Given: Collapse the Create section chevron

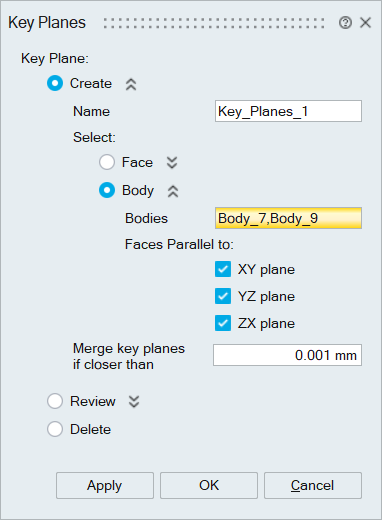Looking at the screenshot, I should 131,84.
